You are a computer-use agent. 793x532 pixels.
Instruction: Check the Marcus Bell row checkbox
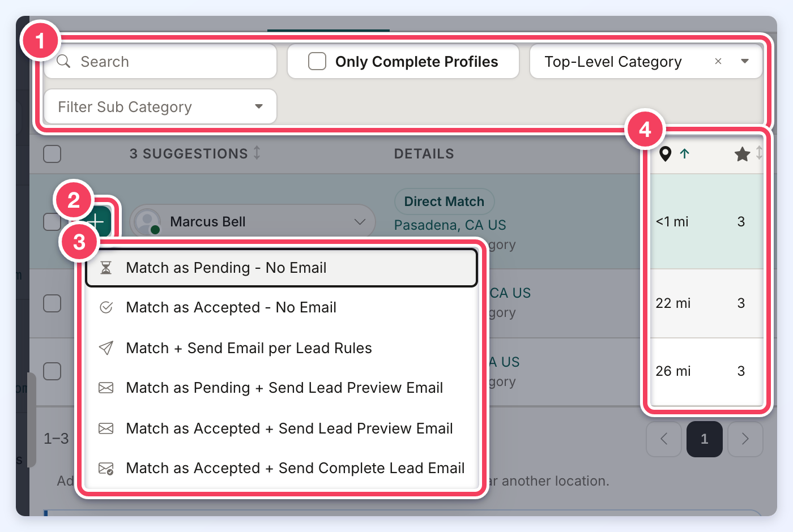[51, 221]
